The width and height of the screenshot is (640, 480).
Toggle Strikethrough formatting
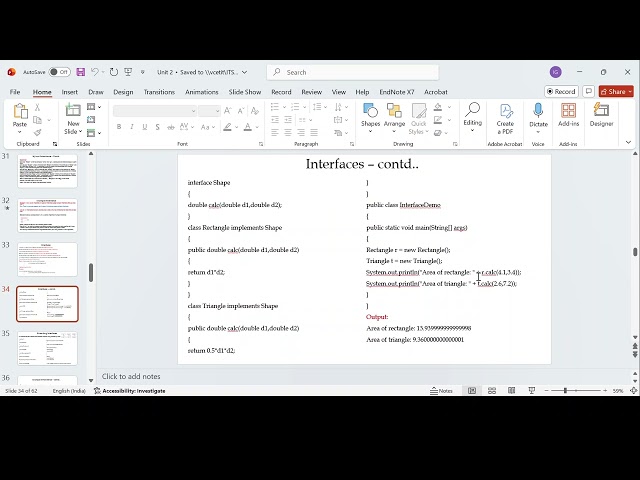(171, 127)
